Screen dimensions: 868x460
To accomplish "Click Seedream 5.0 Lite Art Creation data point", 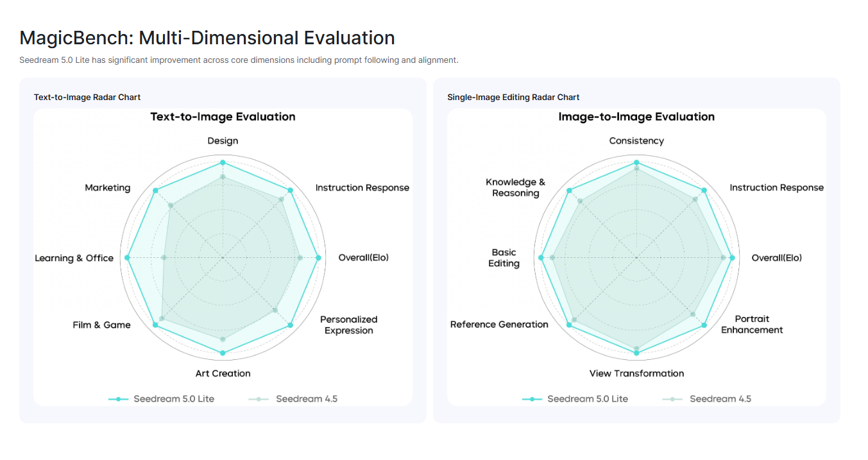I will coord(223,353).
